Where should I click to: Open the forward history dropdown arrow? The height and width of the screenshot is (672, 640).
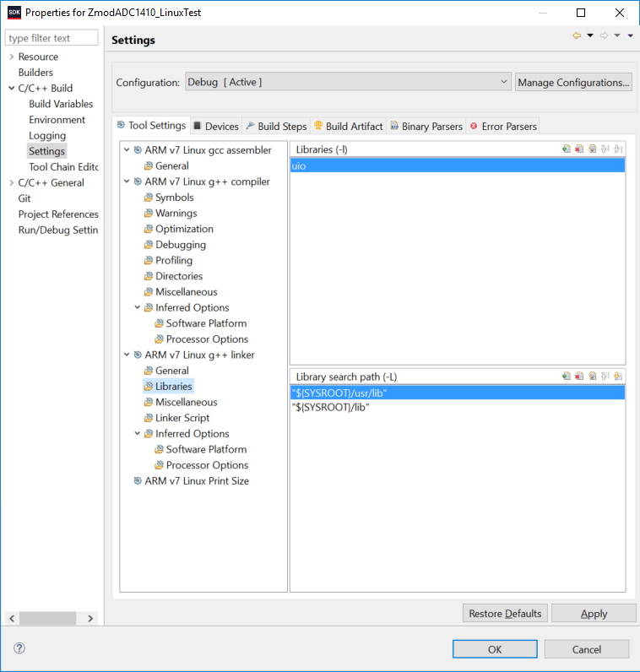click(617, 35)
